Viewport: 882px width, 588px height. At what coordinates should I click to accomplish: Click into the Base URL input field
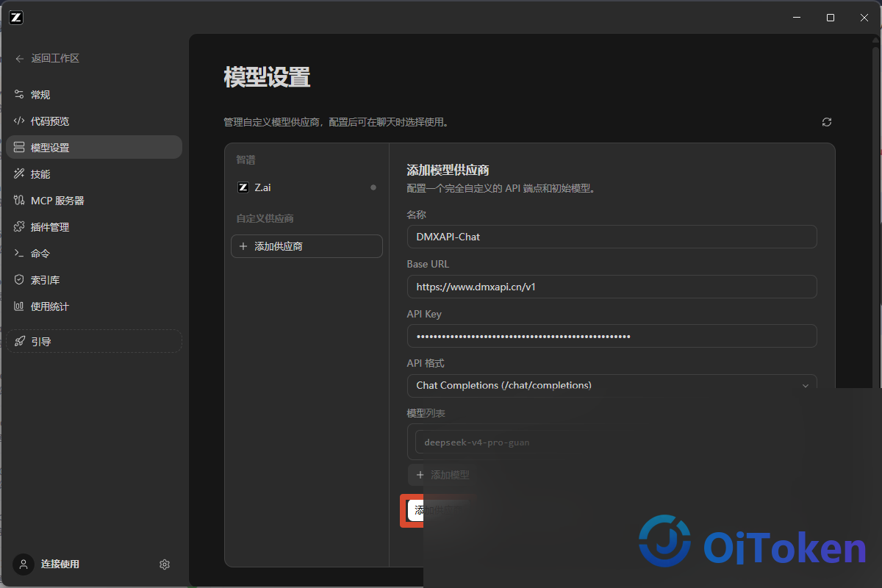[x=612, y=287]
